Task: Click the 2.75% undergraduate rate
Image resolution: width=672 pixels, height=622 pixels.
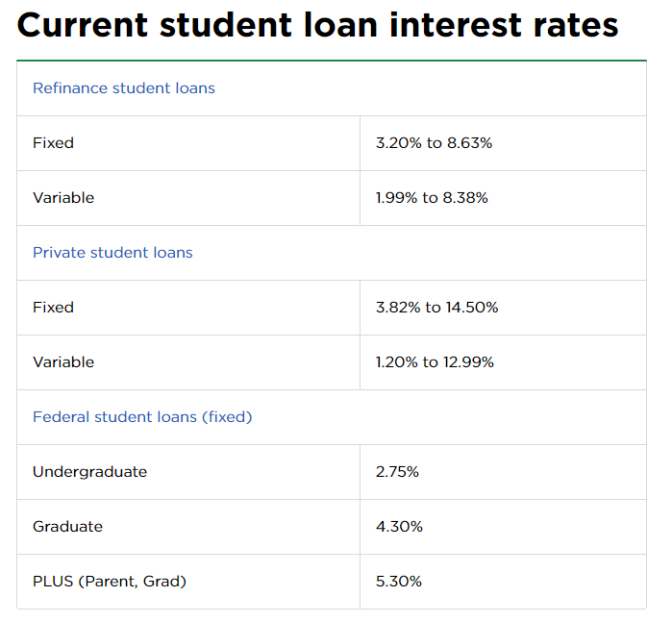Action: [x=397, y=472]
